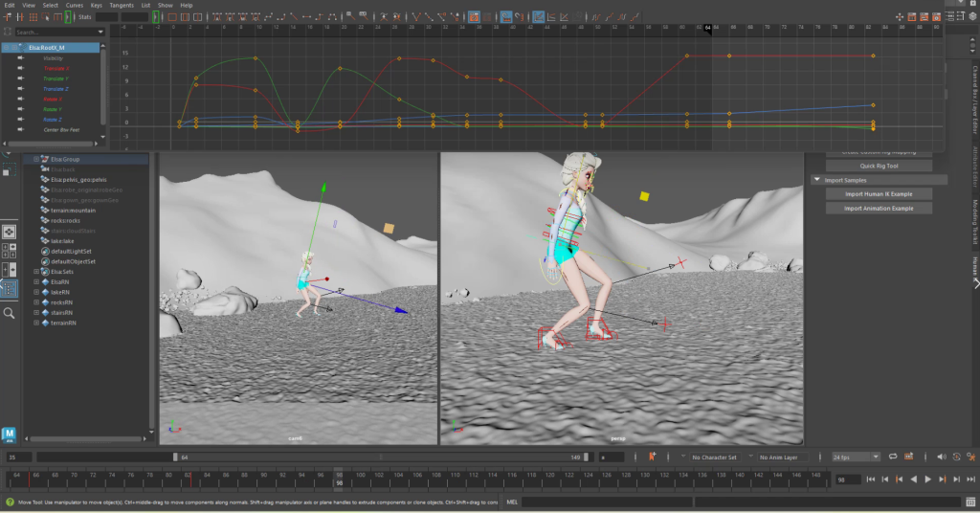Screen dimensions: 980x513
Task: Go to start of playback range
Action: tap(870, 480)
